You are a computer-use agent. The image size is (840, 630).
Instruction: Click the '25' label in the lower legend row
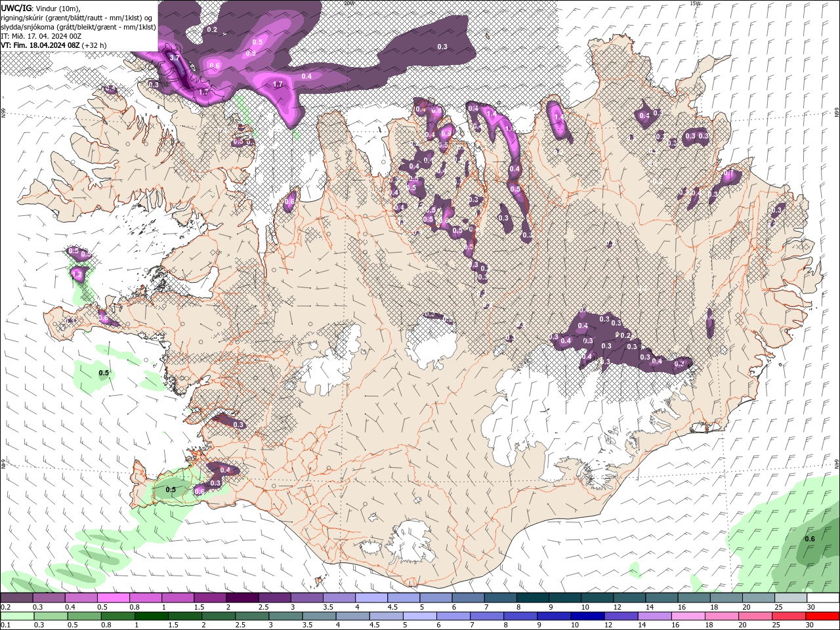pyautogui.click(x=776, y=625)
